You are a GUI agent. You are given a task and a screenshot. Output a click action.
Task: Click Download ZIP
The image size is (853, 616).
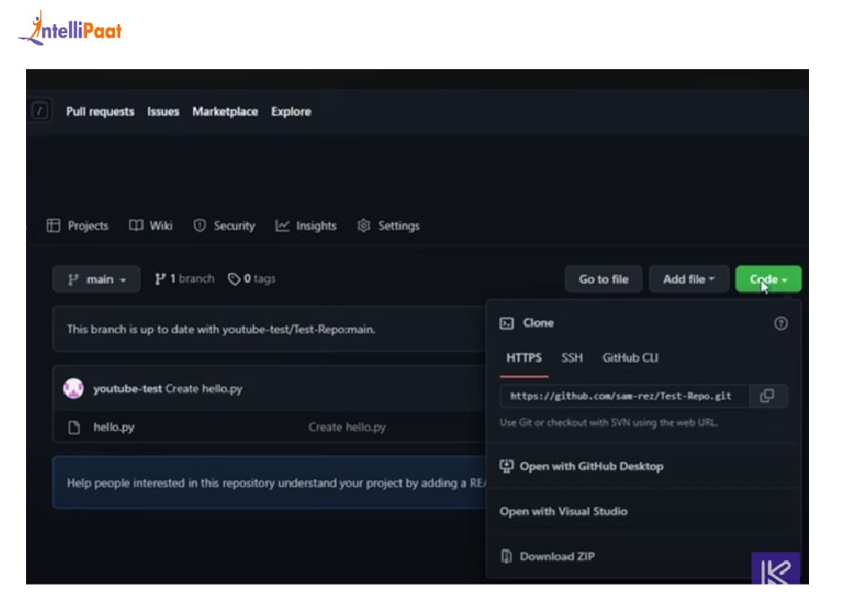[x=548, y=556]
